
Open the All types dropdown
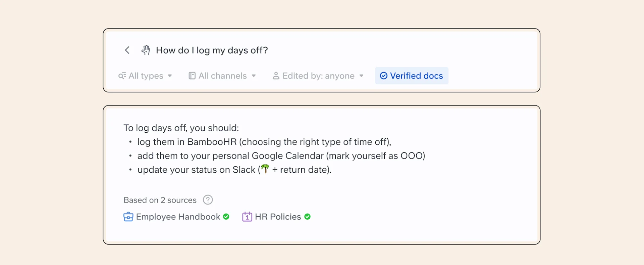point(146,76)
